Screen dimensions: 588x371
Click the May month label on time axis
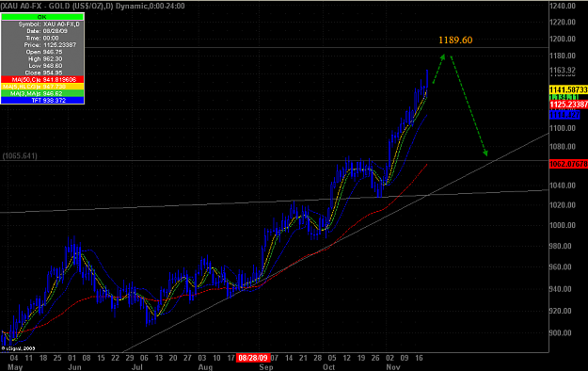[15, 367]
